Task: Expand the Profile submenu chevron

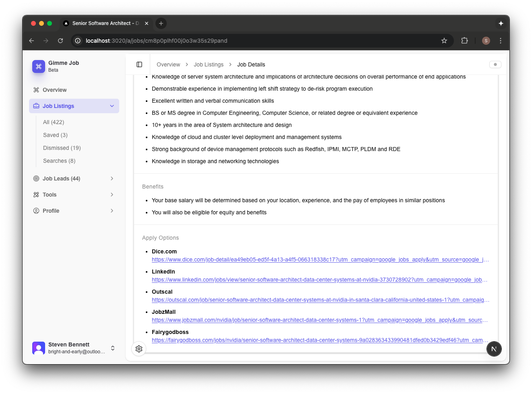Action: coord(112,211)
